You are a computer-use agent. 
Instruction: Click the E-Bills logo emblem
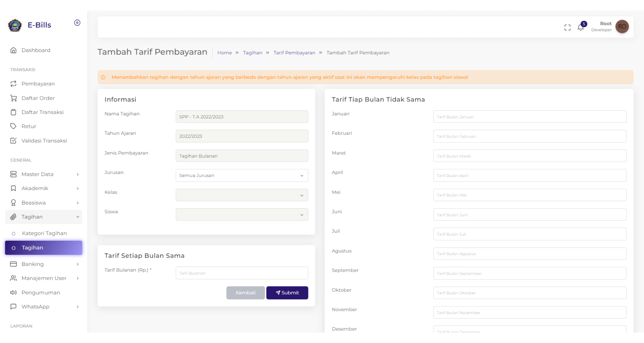(15, 25)
